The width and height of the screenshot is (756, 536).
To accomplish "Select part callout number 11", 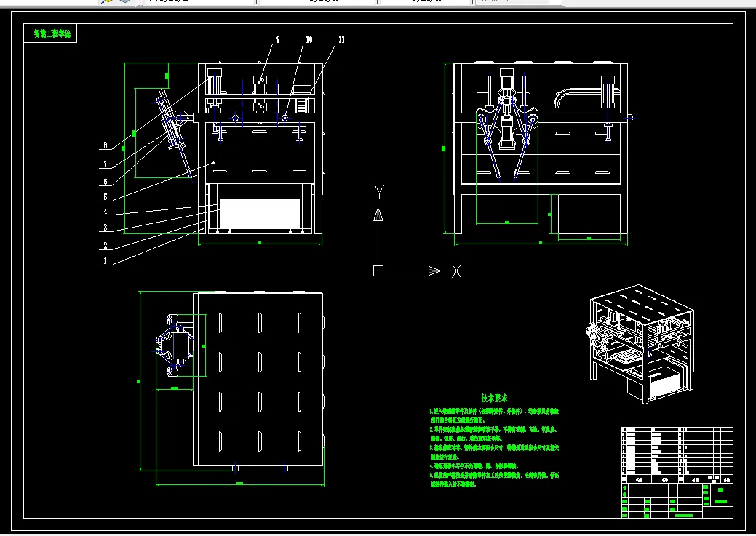I will coord(342,40).
